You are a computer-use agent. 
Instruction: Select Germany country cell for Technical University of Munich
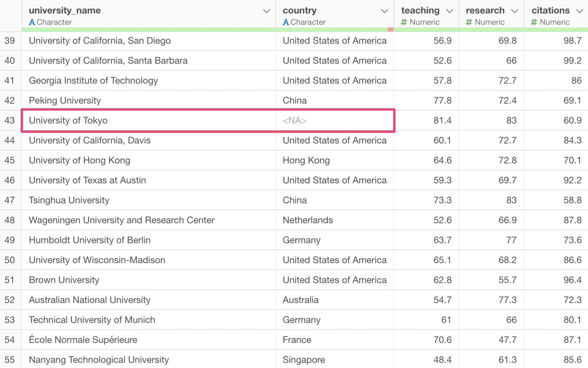[335, 320]
